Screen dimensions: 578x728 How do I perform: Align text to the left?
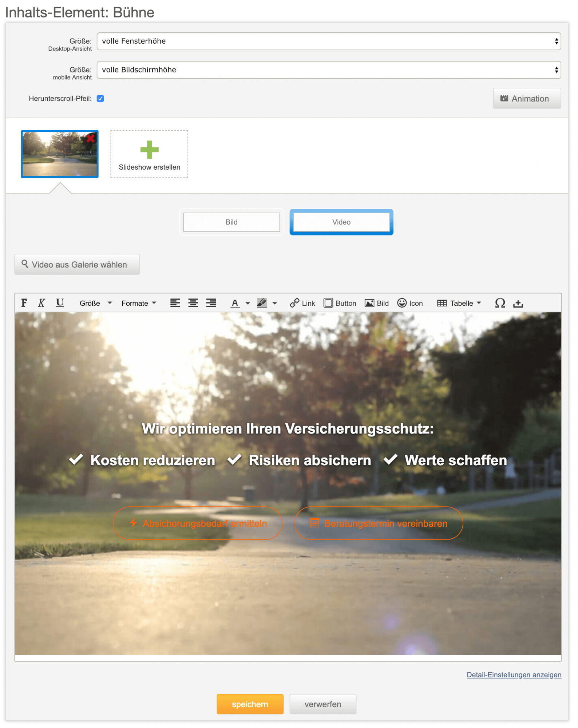click(x=175, y=303)
